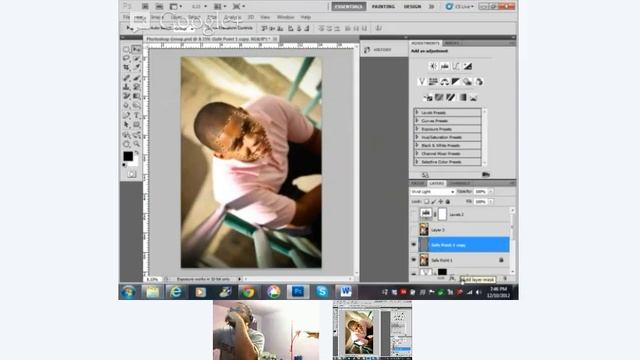The height and width of the screenshot is (360, 640).
Task: Switch to the Masks tab
Action: [x=451, y=43]
